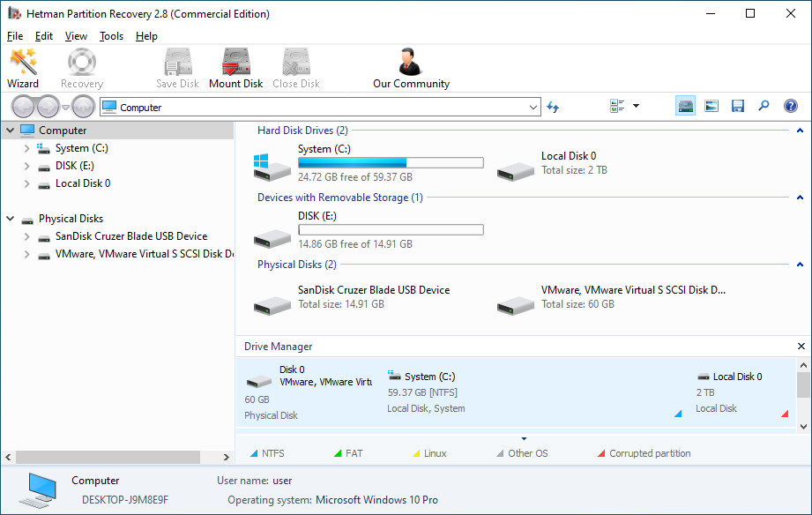Expand SanDisk Cruzer Blade tree node
This screenshot has height=515, width=812.
(x=27, y=236)
